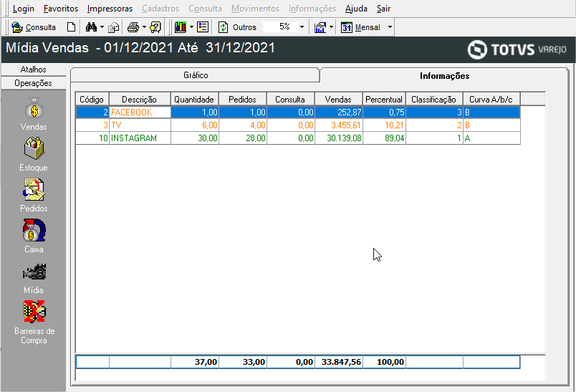Image resolution: width=576 pixels, height=392 pixels.
Task: Sort by the Descrição column header
Action: 140,99
